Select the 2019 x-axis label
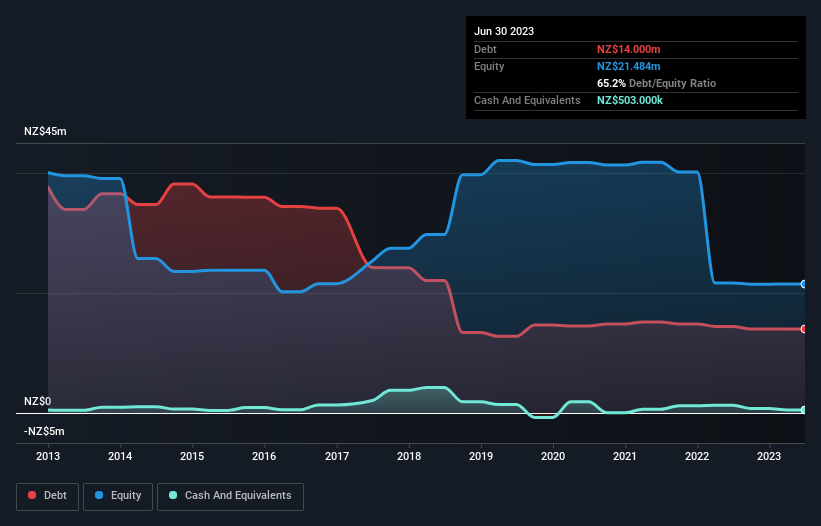821x526 pixels. 481,456
